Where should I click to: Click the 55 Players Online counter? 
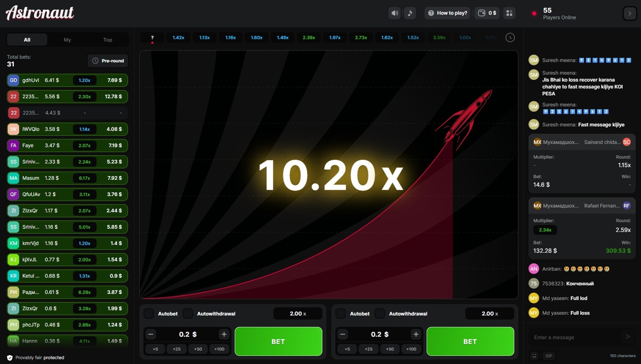(x=559, y=13)
